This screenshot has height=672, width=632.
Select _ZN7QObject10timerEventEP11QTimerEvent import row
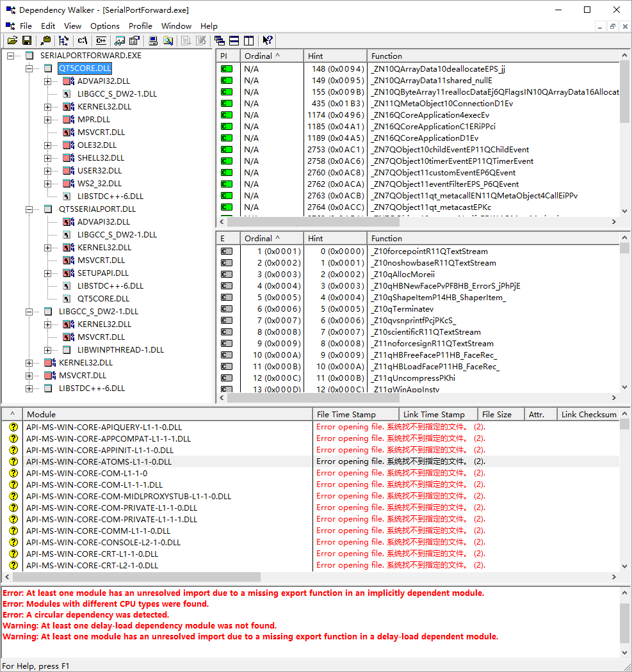tap(417, 161)
